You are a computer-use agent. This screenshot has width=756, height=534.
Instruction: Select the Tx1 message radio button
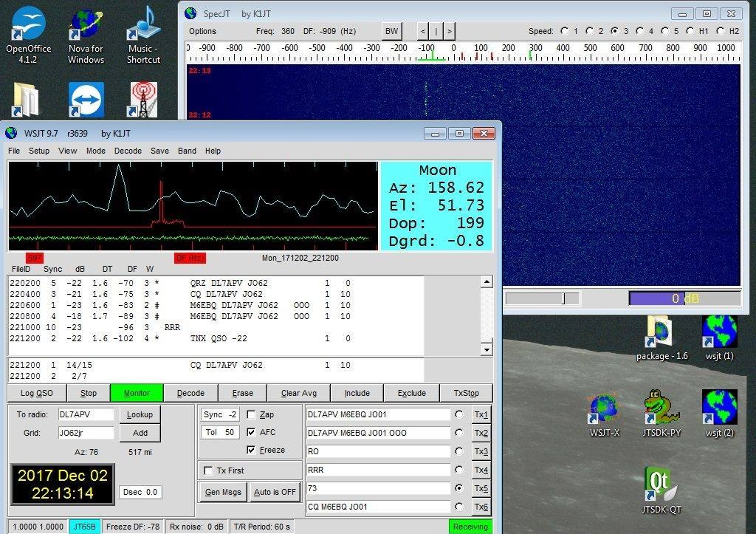[459, 414]
